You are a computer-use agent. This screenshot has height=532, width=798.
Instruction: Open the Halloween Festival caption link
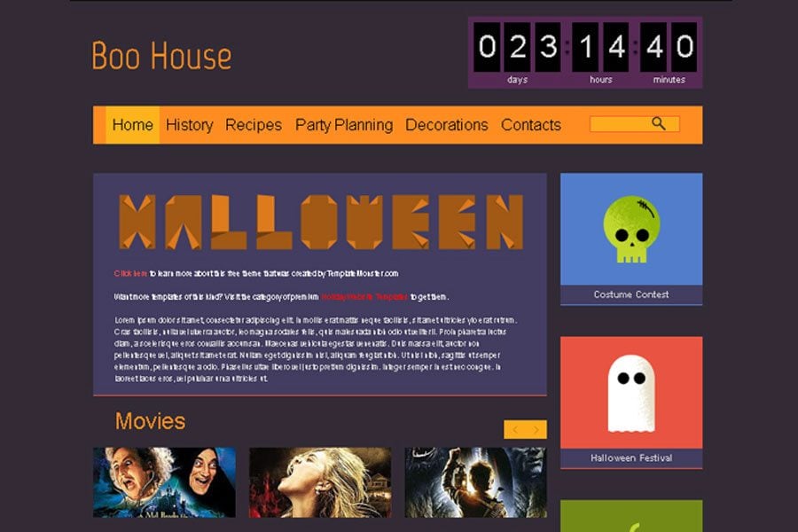631,458
